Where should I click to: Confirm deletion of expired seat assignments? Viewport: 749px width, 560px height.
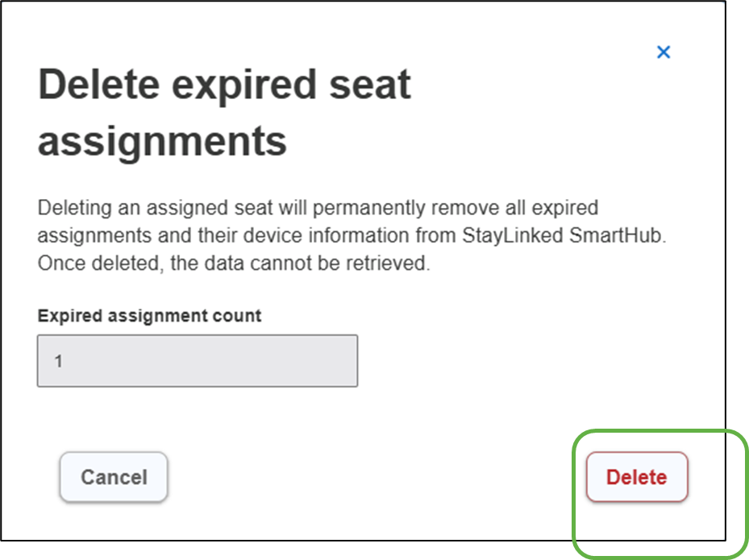tap(637, 477)
